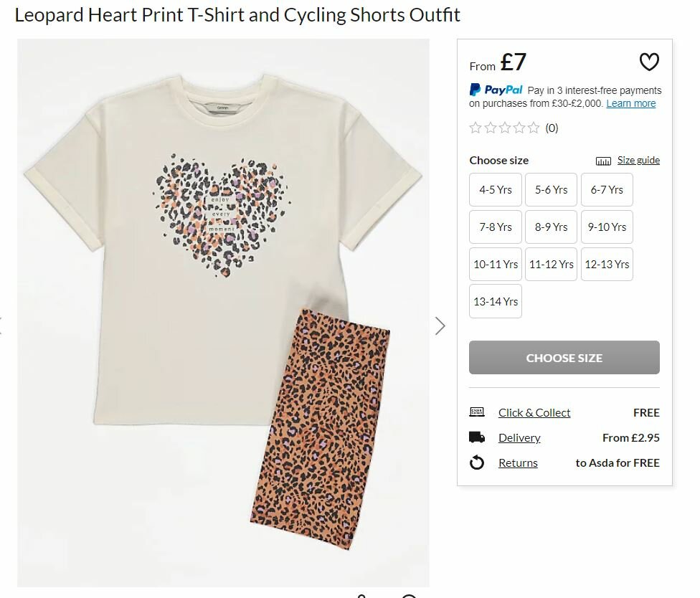Viewport: 700px width, 598px height.
Task: Pick the 13-14 Yrs size option
Action: pyautogui.click(x=496, y=302)
